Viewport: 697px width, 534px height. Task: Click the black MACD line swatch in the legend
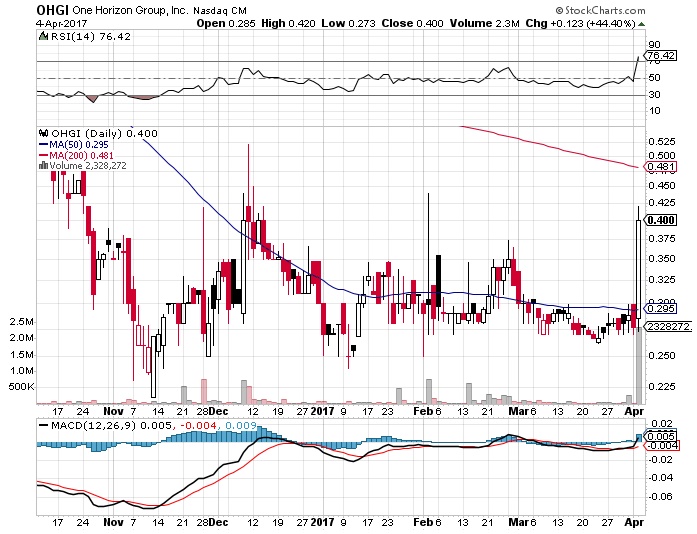pyautogui.click(x=44, y=425)
